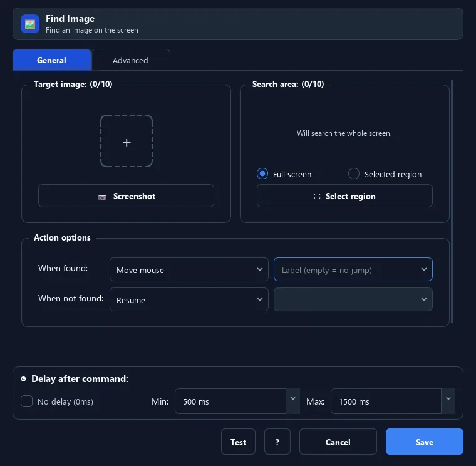Click the 'When found:' label

coord(63,268)
